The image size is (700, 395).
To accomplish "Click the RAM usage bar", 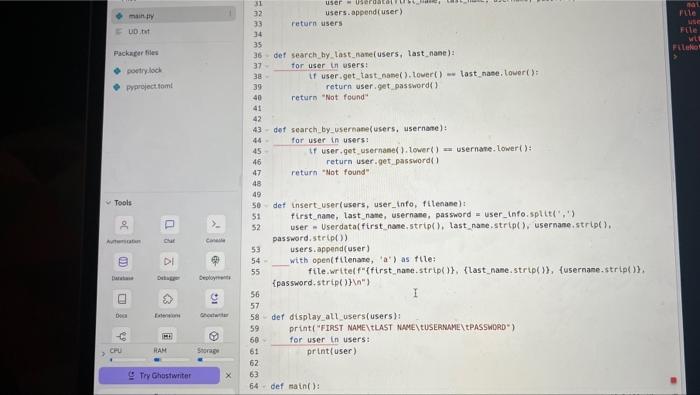I will tap(171, 359).
